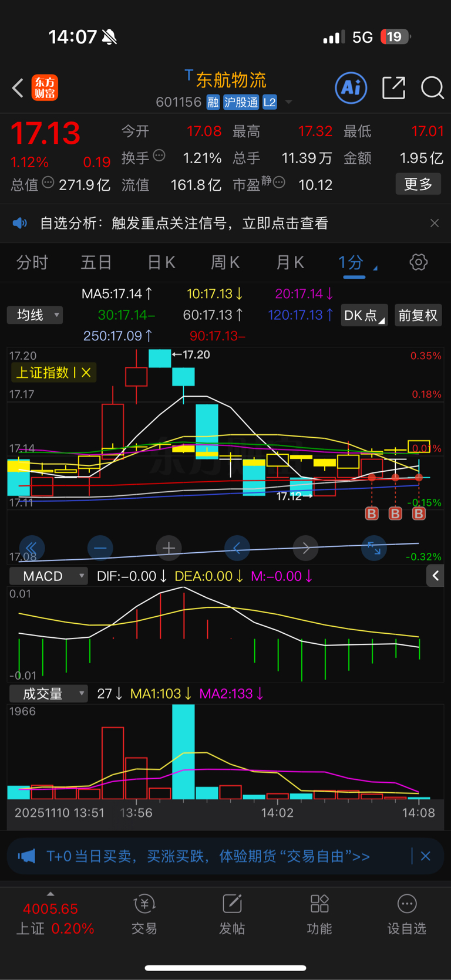Viewport: 451px width, 980px height.
Task: Tap the battery indicator showing 19
Action: pyautogui.click(x=395, y=37)
